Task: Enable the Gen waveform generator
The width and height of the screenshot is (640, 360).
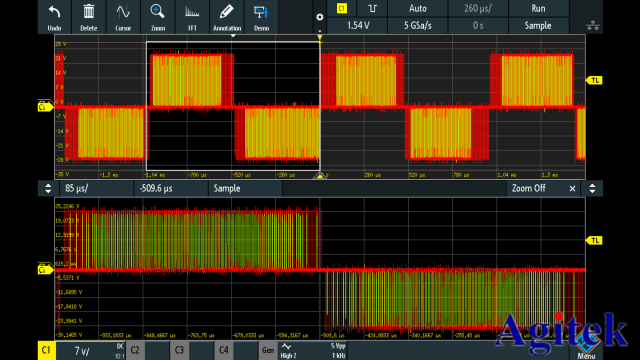Action: 268,350
